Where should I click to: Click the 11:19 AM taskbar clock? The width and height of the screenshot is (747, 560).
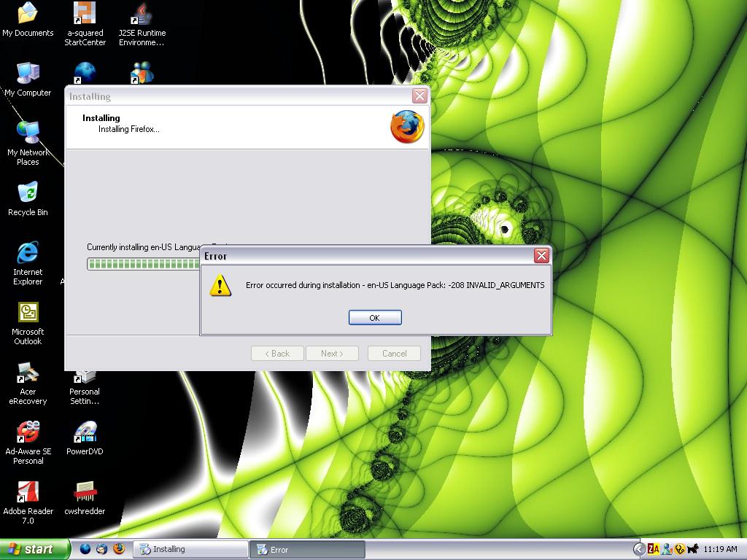(720, 549)
